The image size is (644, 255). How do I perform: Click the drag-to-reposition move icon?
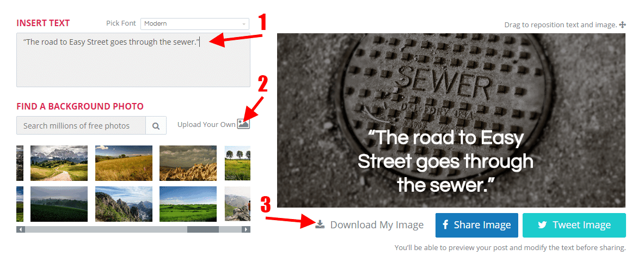point(623,25)
